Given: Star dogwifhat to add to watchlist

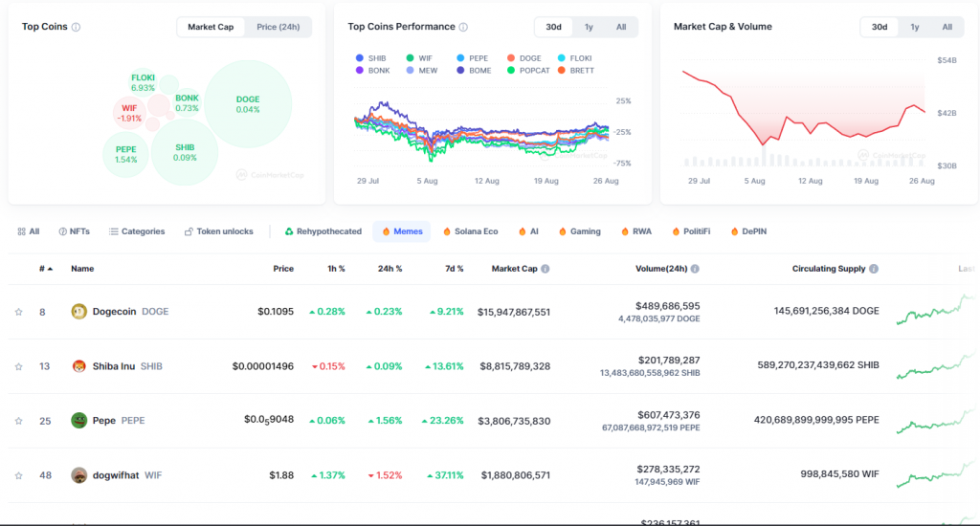Looking at the screenshot, I should point(19,475).
